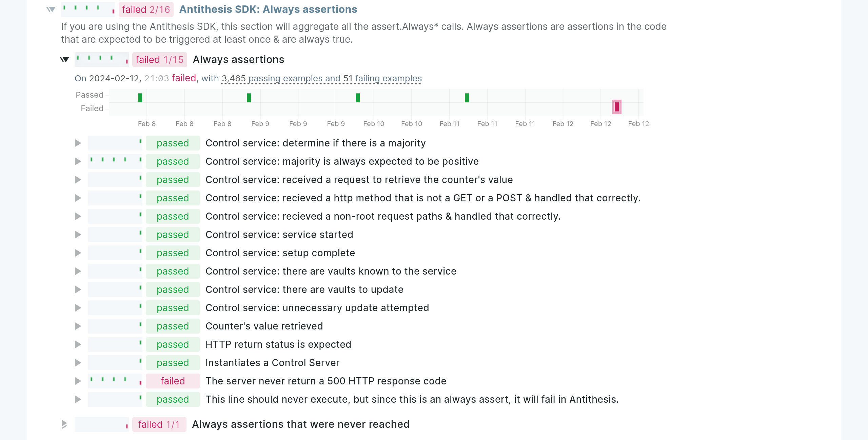Expand Always assertions that were never reached
Screen dimensions: 868x440
[64, 424]
